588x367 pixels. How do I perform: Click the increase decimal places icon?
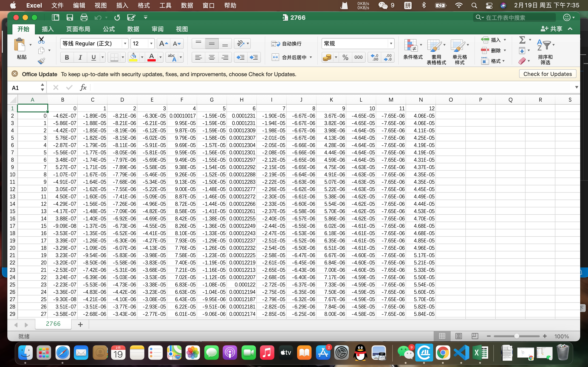374,57
